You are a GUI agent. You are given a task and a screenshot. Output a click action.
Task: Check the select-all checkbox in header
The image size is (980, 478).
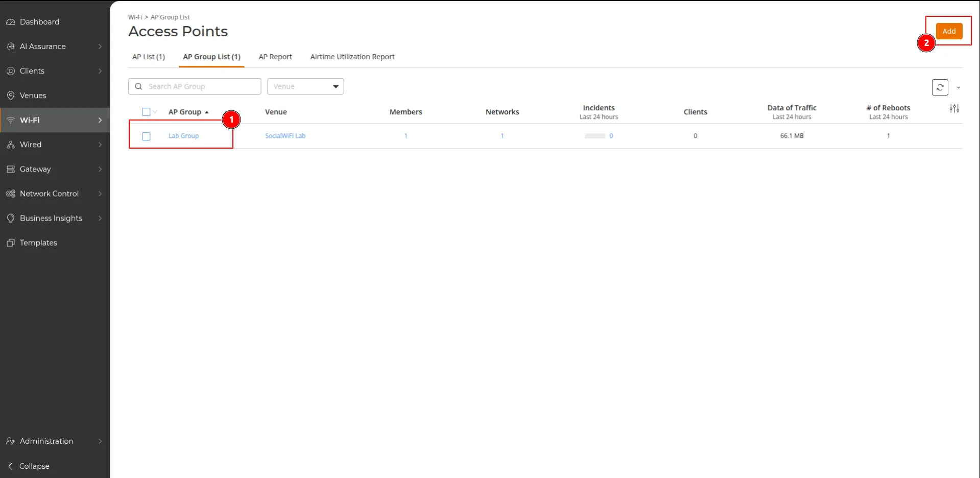pos(146,112)
